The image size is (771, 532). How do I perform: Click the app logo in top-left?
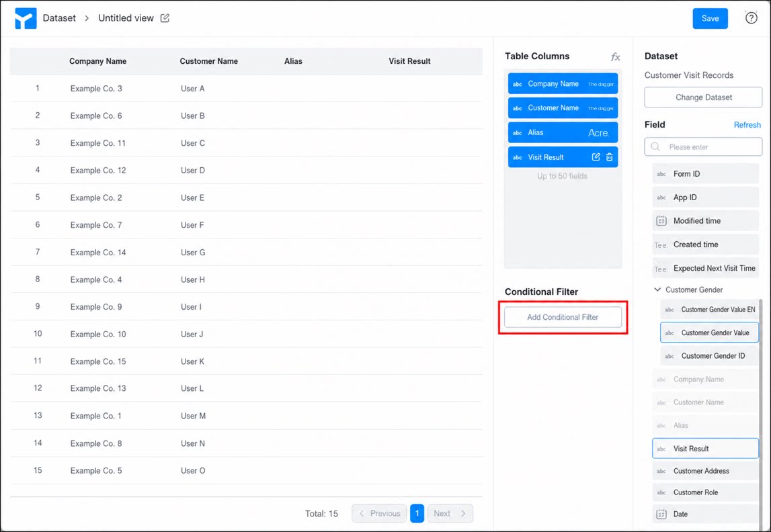[26, 18]
